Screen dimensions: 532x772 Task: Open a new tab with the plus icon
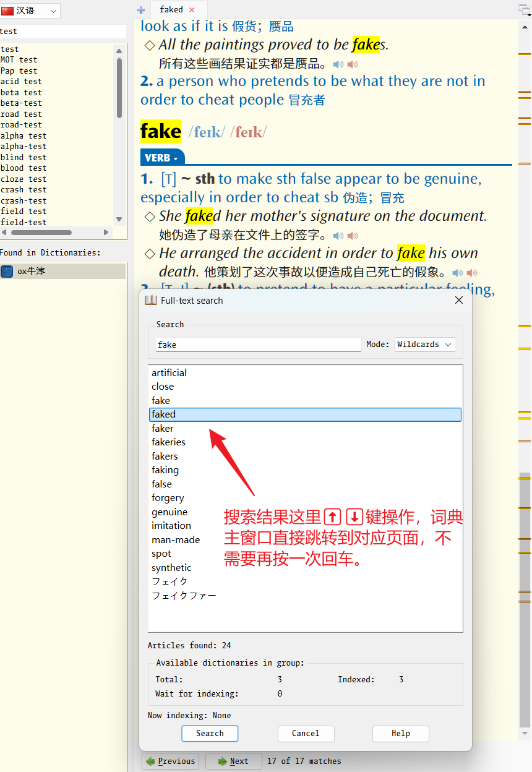(141, 10)
